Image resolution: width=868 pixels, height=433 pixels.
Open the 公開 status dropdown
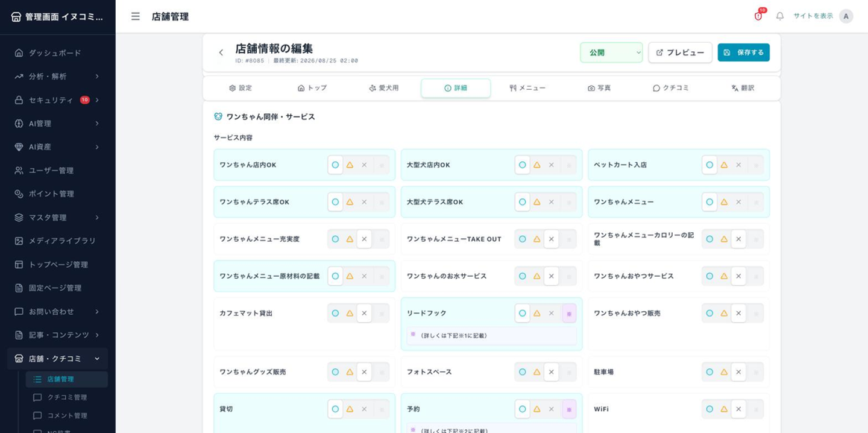point(611,52)
